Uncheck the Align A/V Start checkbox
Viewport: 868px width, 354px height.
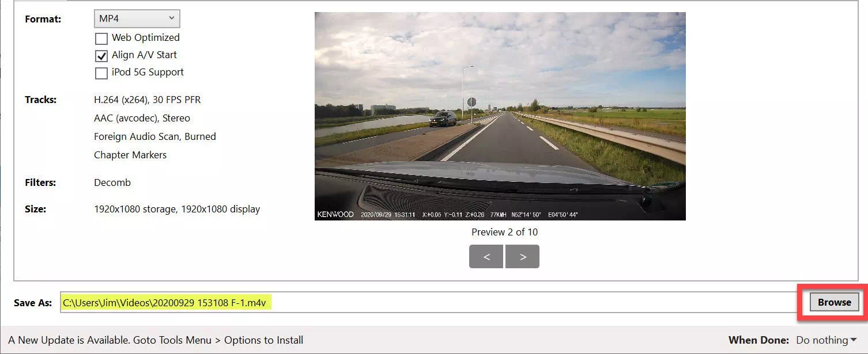pos(101,56)
